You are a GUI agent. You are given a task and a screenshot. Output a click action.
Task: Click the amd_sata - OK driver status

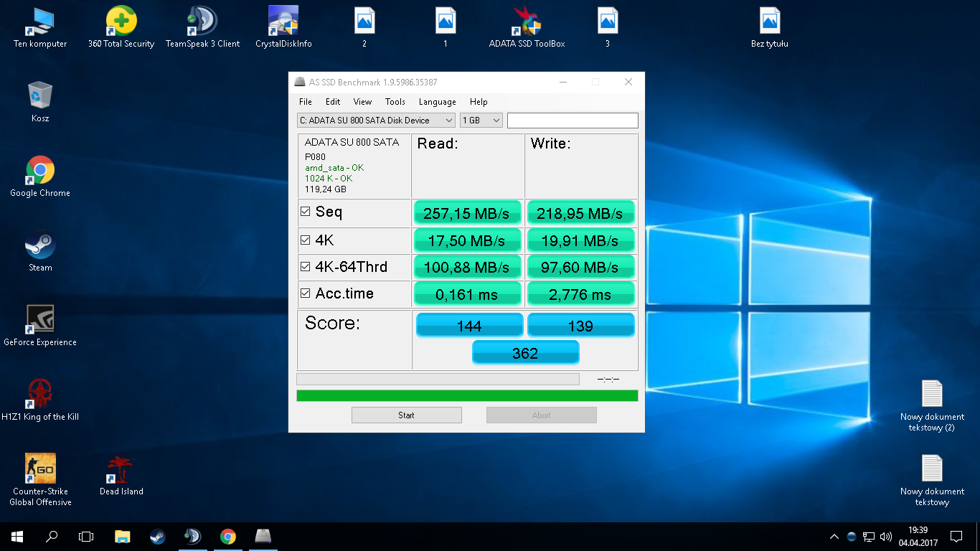[x=334, y=168]
